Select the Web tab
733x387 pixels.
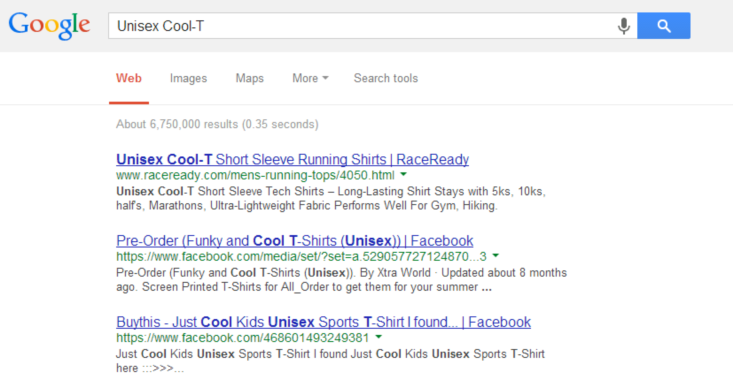tap(129, 78)
